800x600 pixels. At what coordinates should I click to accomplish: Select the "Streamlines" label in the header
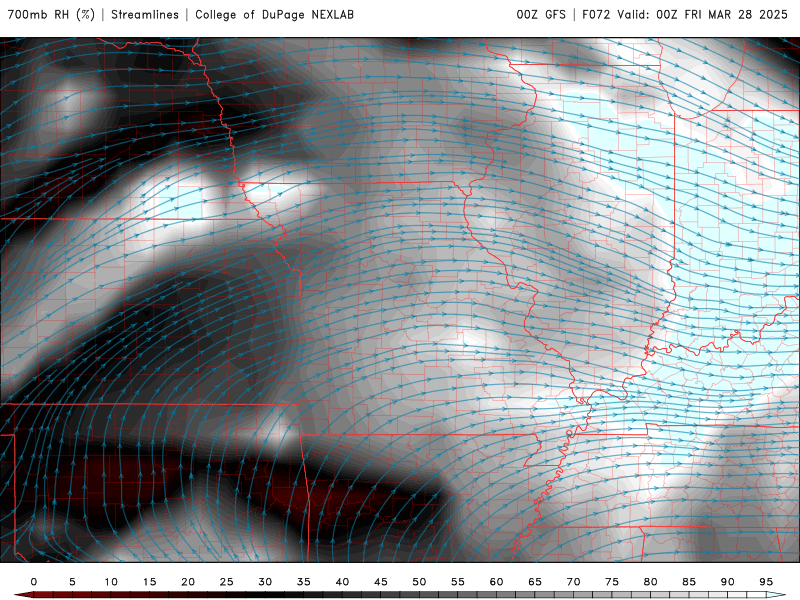(x=145, y=15)
